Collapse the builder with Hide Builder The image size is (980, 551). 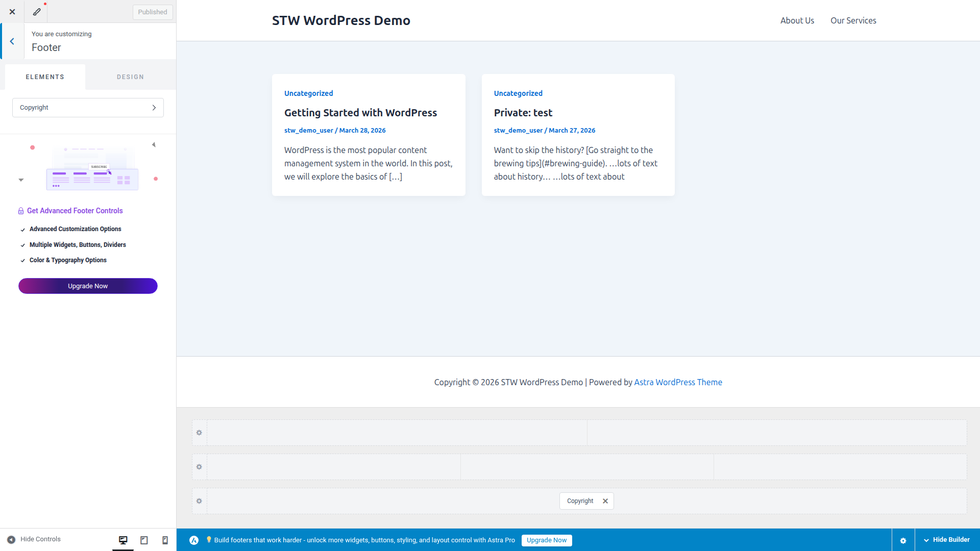coord(947,540)
